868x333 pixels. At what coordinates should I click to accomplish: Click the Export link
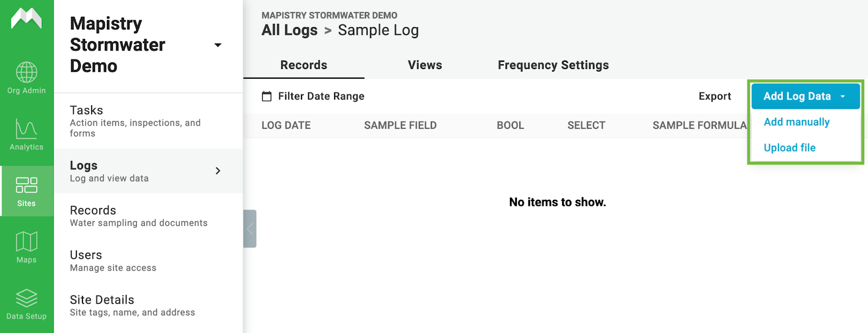click(714, 96)
